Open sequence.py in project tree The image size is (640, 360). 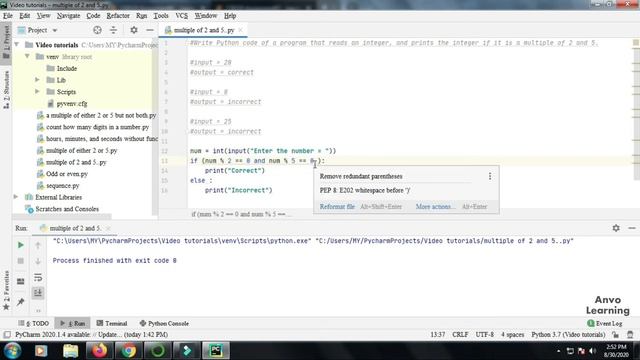click(62, 186)
